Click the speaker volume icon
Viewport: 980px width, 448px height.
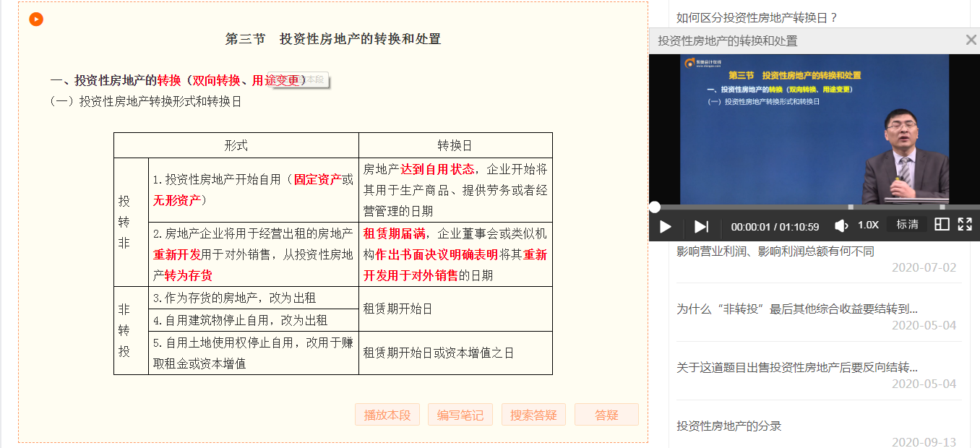point(841,226)
